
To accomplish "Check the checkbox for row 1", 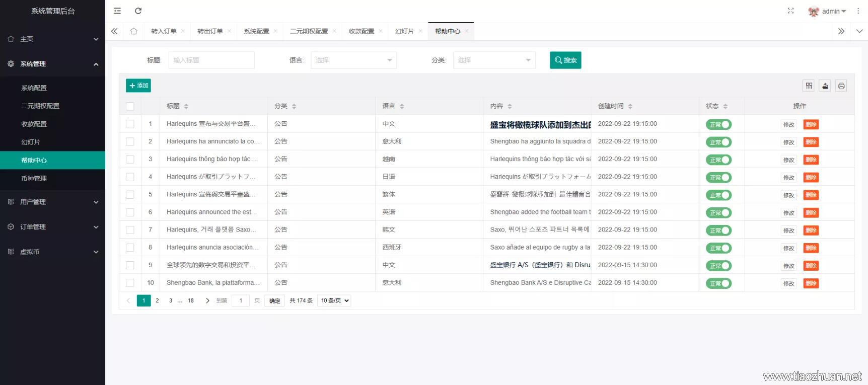I will [130, 124].
